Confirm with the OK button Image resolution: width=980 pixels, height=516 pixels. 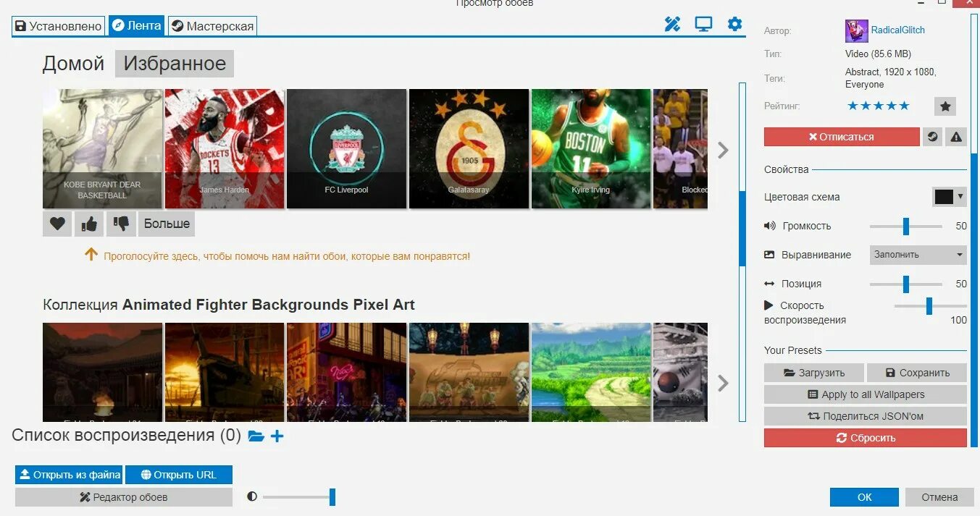(864, 497)
